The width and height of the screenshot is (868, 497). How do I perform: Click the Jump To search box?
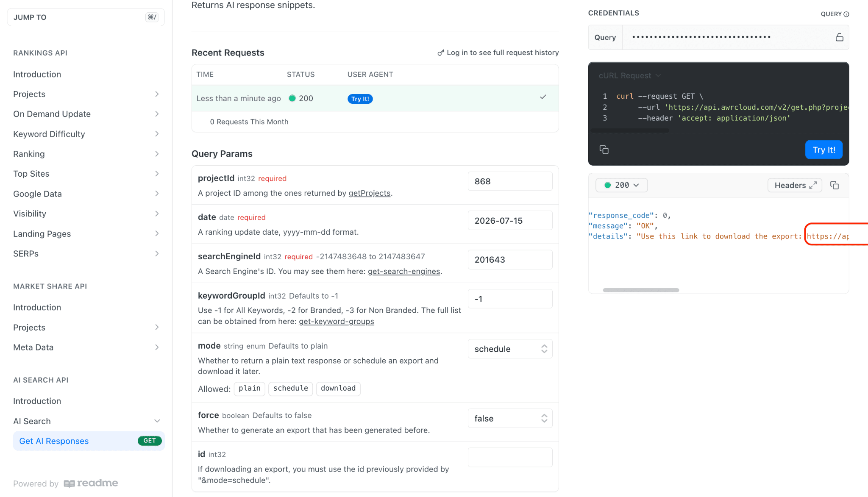click(86, 17)
